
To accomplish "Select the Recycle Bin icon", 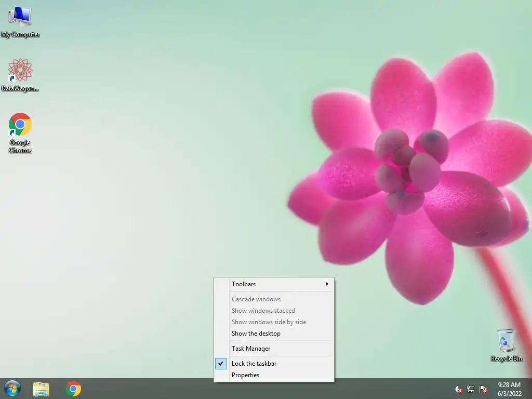I will point(506,345).
